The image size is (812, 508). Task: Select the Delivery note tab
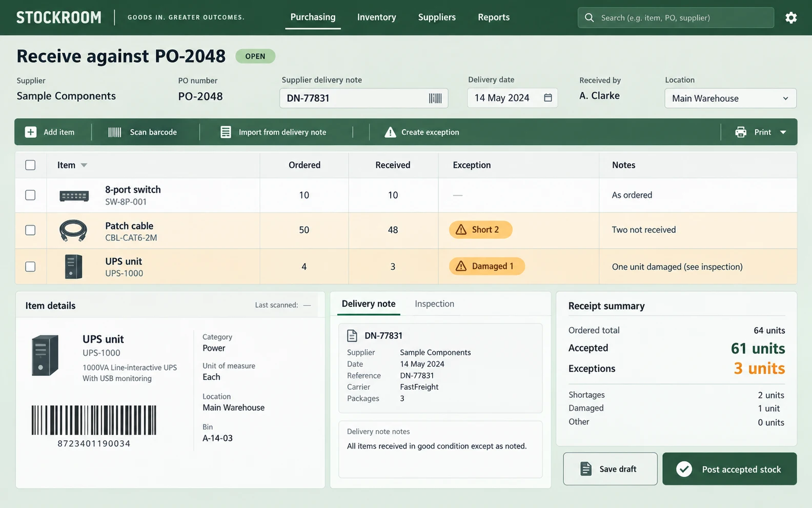(369, 303)
